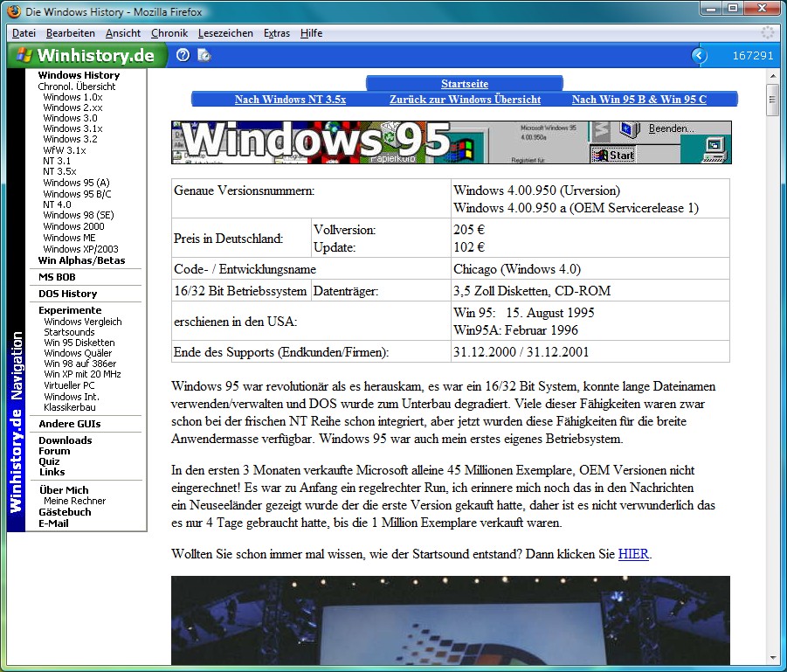Open the Lesezeichen menu

(x=225, y=33)
